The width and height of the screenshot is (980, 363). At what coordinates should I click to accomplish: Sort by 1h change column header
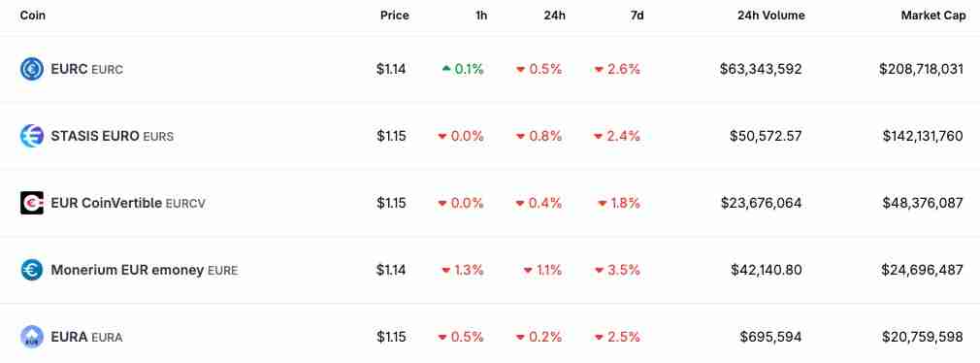tap(481, 16)
